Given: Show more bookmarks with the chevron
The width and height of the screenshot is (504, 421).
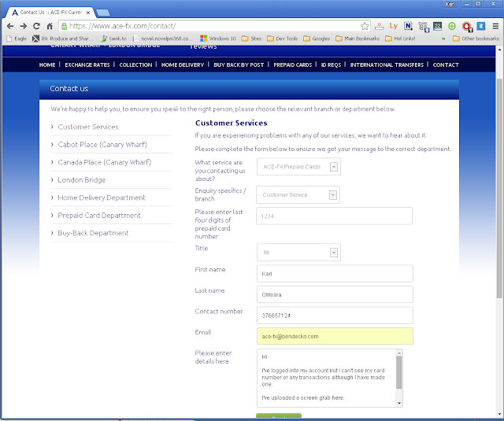Looking at the screenshot, I should pos(443,39).
